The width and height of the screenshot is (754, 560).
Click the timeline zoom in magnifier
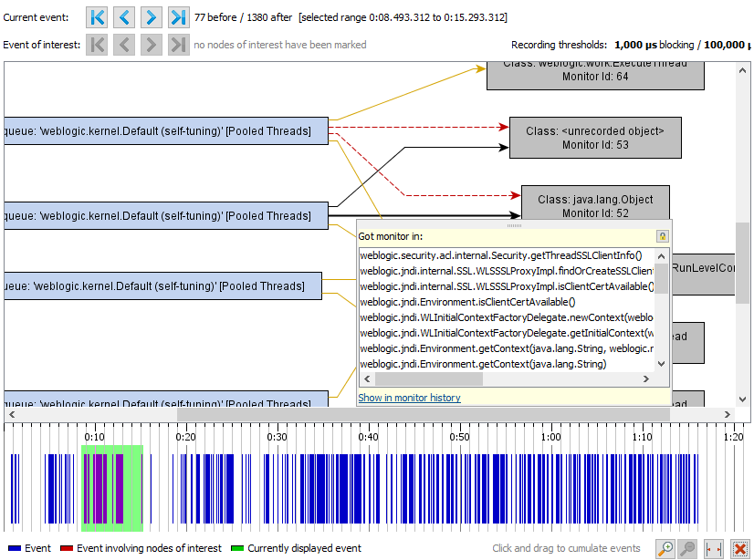click(x=665, y=548)
